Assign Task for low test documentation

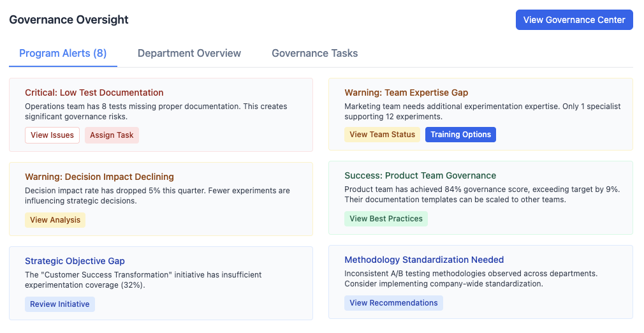[x=112, y=135]
